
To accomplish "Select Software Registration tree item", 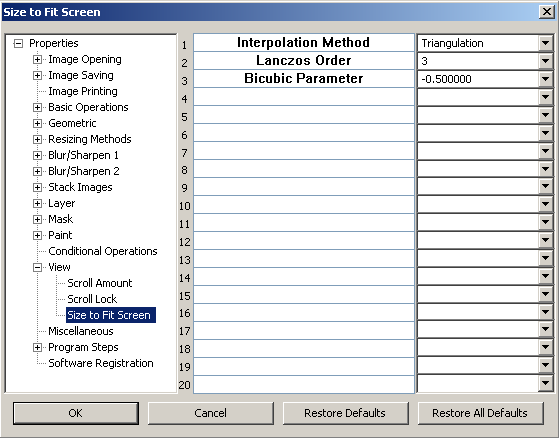I will click(101, 363).
